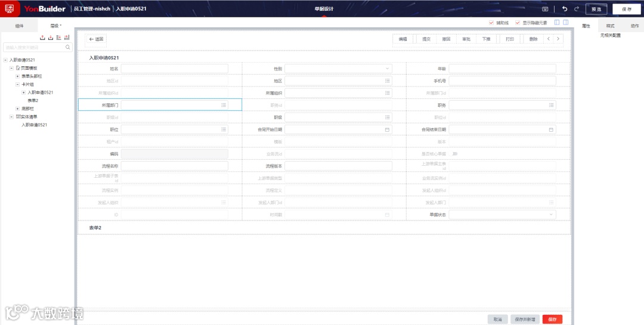Go to next record arrow in toolbar
This screenshot has width=644, height=325.
click(x=558, y=39)
